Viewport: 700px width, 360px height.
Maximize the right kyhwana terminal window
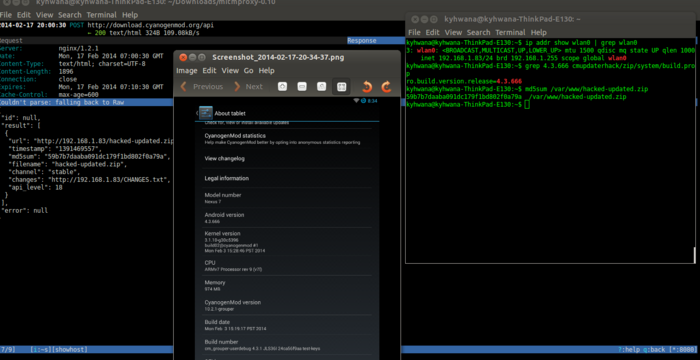434,19
